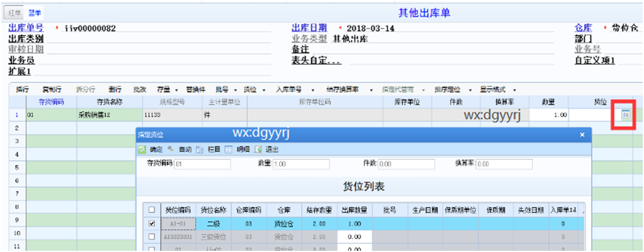This screenshot has width=644, height=252.
Task: Expand the 货位 dropdown in the grid toolbar
Action: pos(263,89)
